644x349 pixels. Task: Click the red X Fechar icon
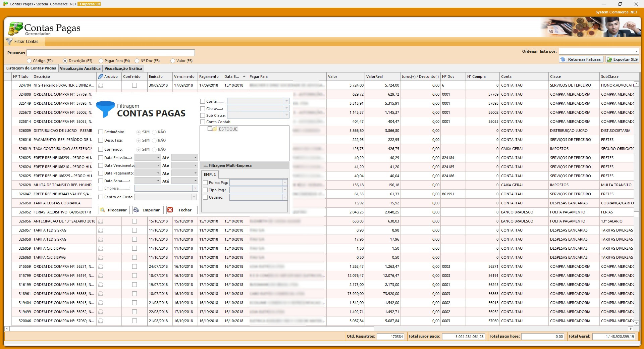170,210
